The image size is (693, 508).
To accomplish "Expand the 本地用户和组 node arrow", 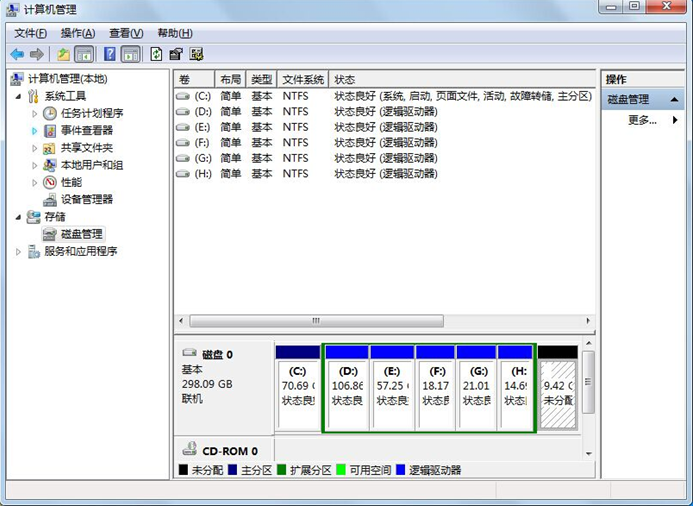I will coord(34,165).
